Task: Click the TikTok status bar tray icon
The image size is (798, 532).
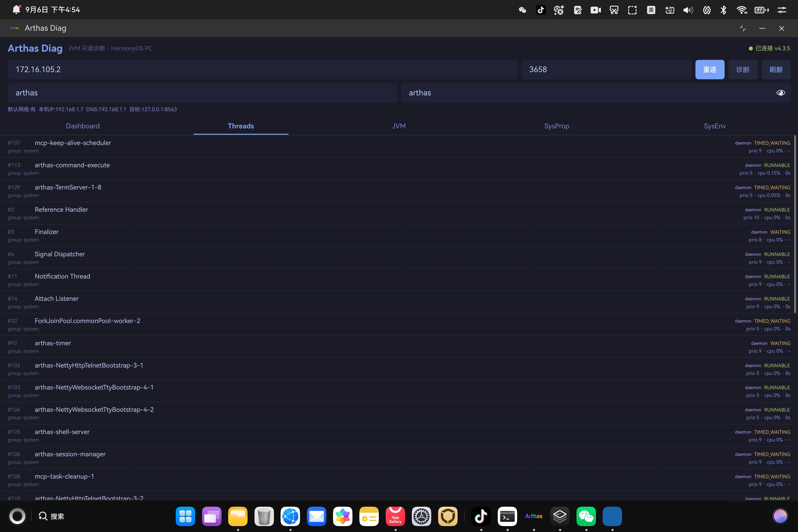Action: (541, 10)
